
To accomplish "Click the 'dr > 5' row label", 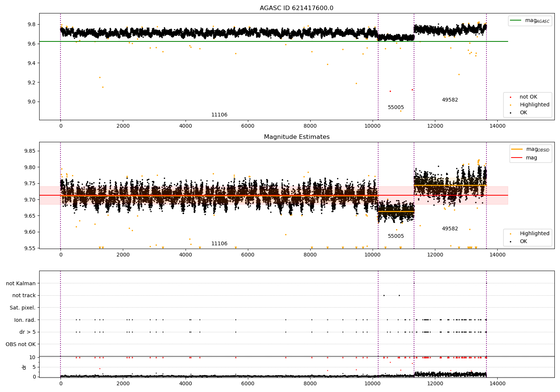I will (x=28, y=332).
